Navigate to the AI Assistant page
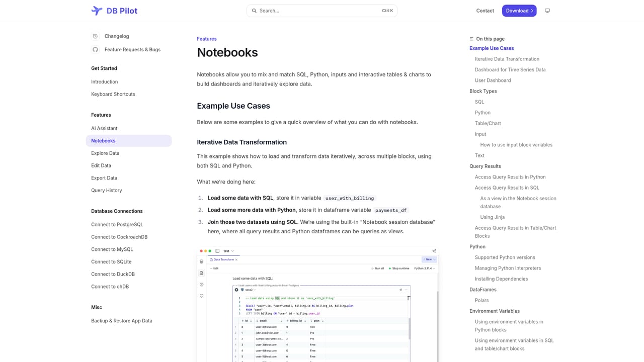The width and height of the screenshot is (644, 362). pyautogui.click(x=104, y=129)
